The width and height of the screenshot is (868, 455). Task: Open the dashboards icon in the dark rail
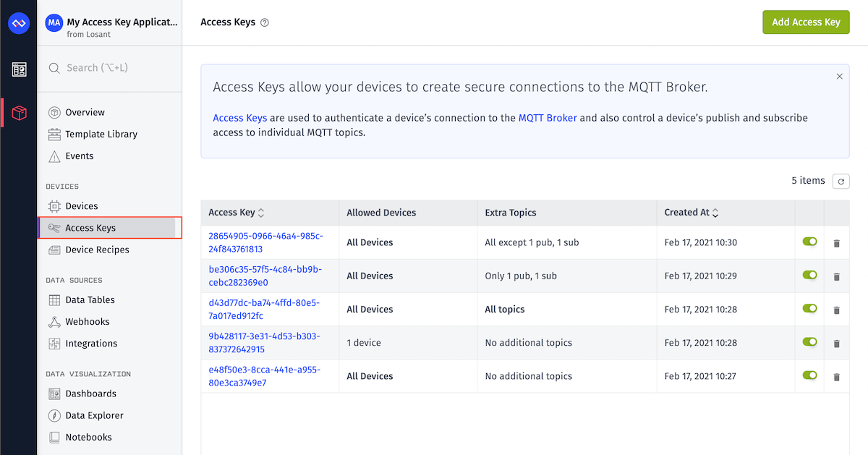tap(19, 69)
